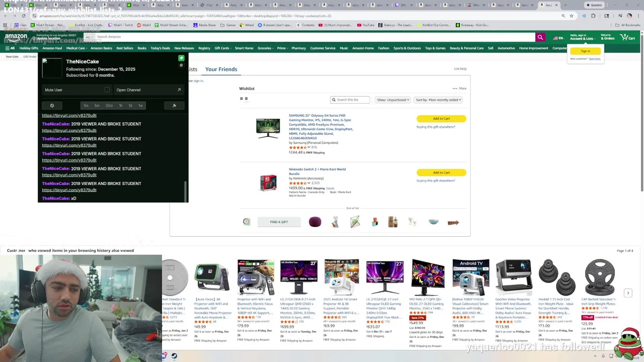Select the 5m timeout option
Viewport: 644px width, 362px height.
[97, 106]
